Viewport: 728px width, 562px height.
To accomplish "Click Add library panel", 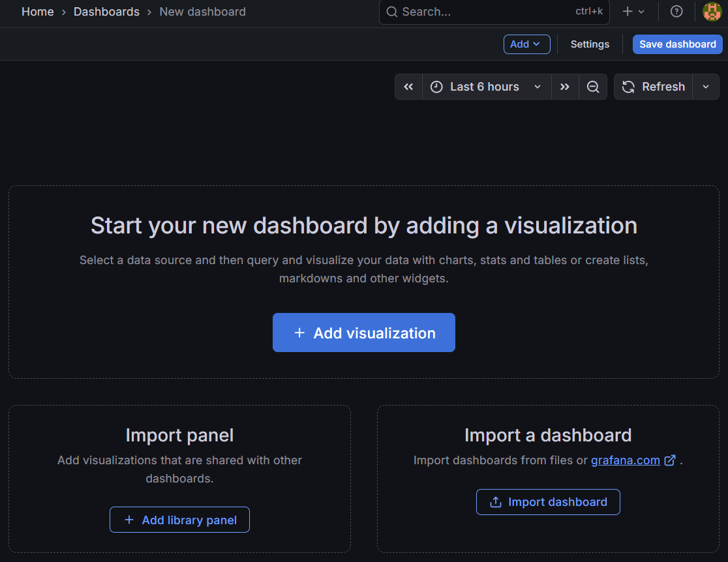I will click(179, 520).
